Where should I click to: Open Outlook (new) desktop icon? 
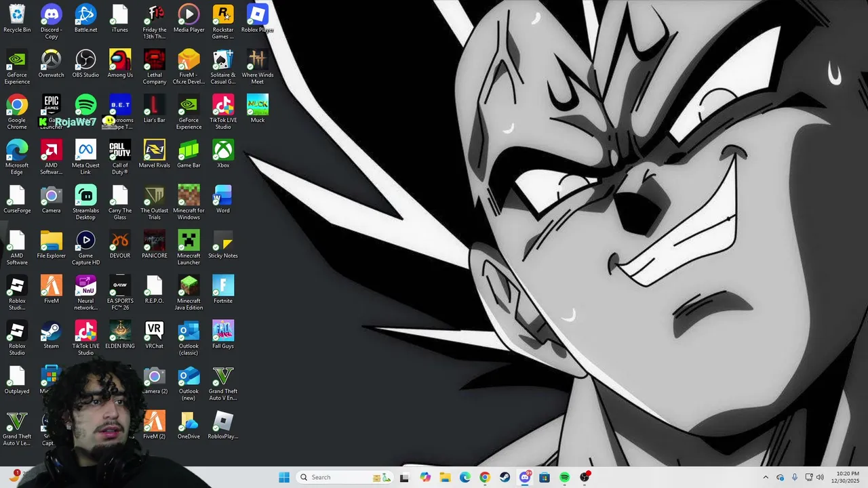(189, 383)
